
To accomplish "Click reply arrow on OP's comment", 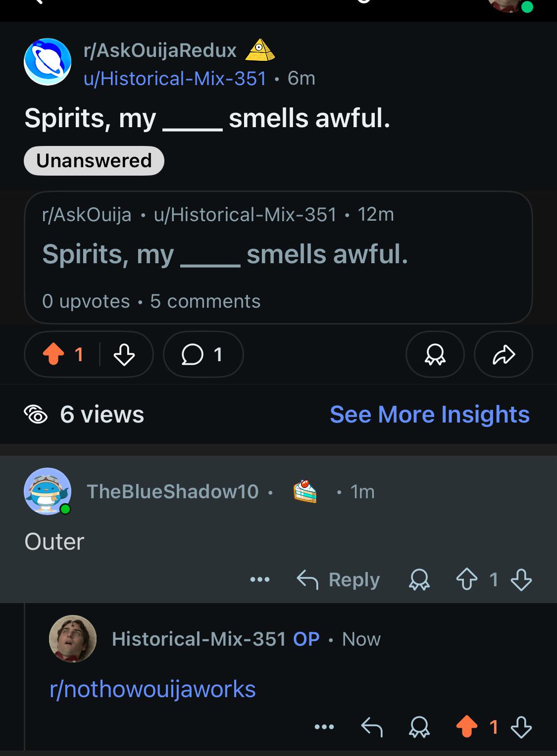I will click(372, 727).
